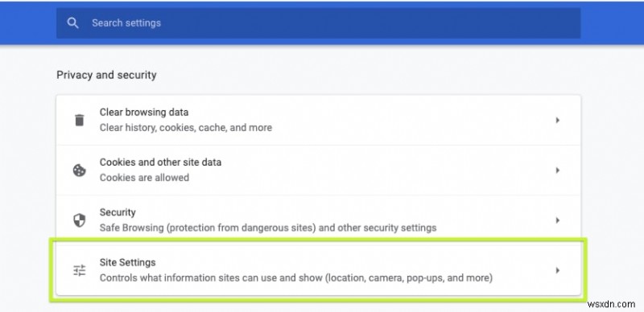This screenshot has width=644, height=312.
Task: Click the Site Settings sliders icon
Action: tap(79, 270)
